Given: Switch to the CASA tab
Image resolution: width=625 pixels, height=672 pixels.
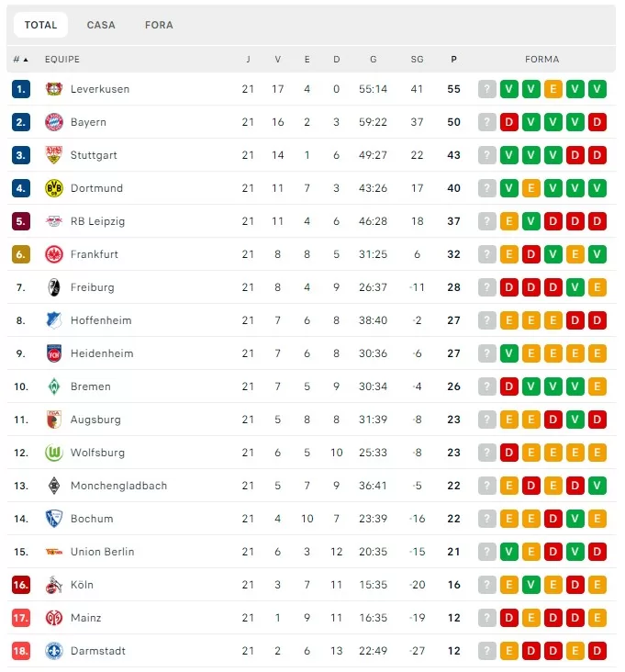Looking at the screenshot, I should (x=101, y=25).
